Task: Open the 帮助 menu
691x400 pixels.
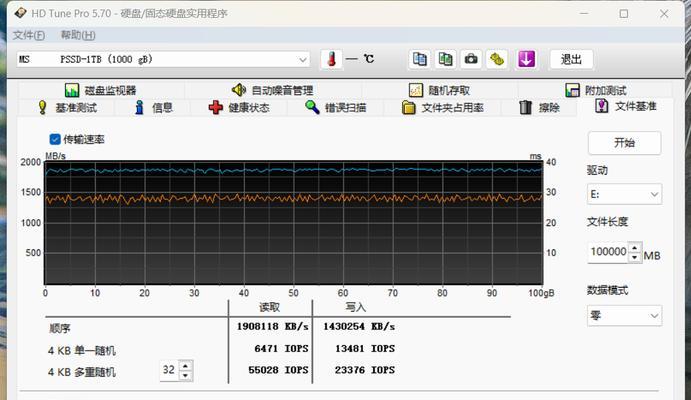Action: coord(78,35)
